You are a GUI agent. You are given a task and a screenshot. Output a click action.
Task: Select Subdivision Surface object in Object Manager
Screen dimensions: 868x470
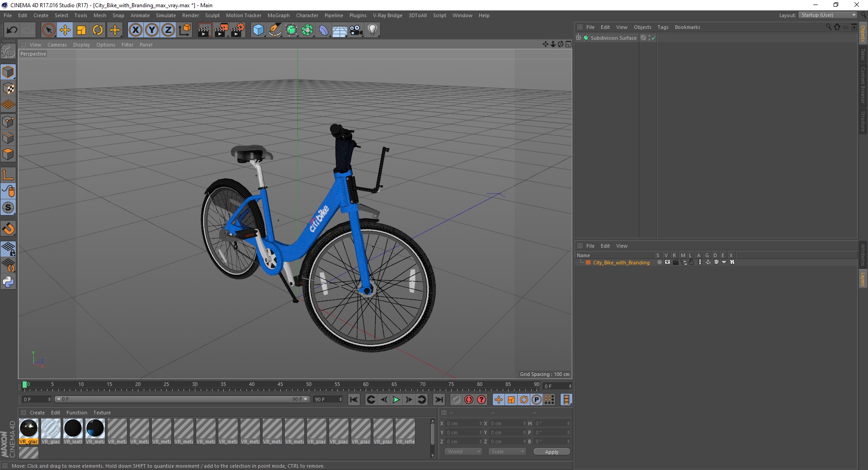[613, 38]
